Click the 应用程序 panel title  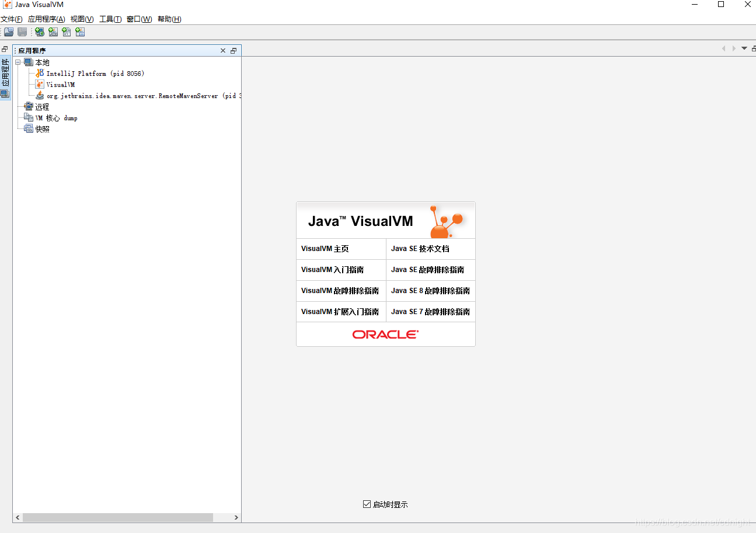pos(32,51)
